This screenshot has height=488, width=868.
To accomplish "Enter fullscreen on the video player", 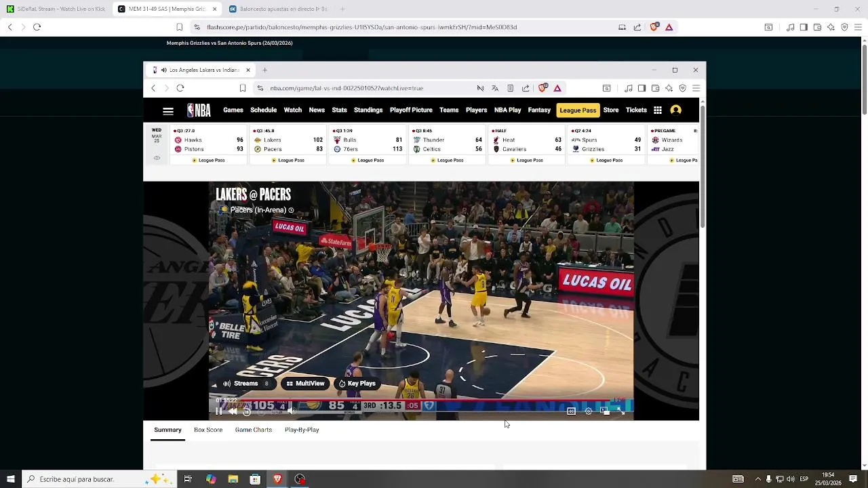I will (620, 411).
